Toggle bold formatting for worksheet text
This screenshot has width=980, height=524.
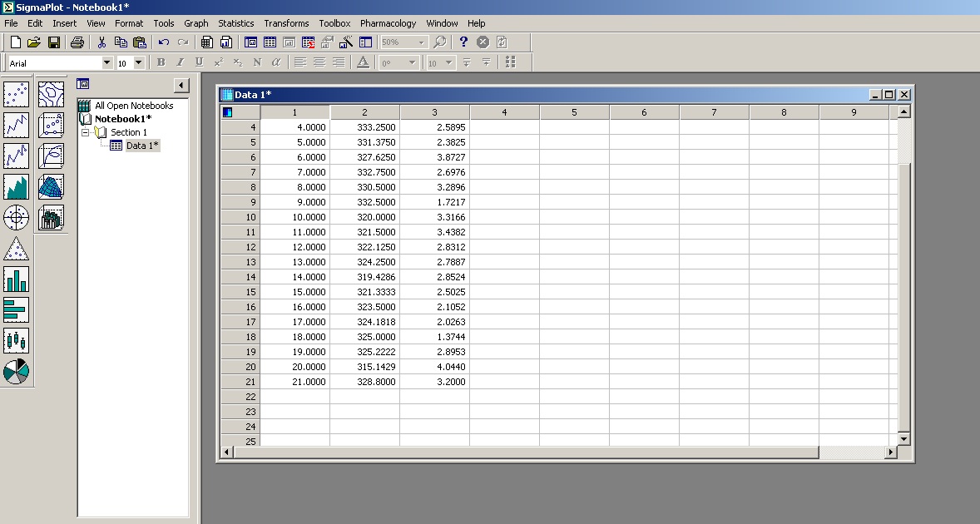click(x=160, y=62)
